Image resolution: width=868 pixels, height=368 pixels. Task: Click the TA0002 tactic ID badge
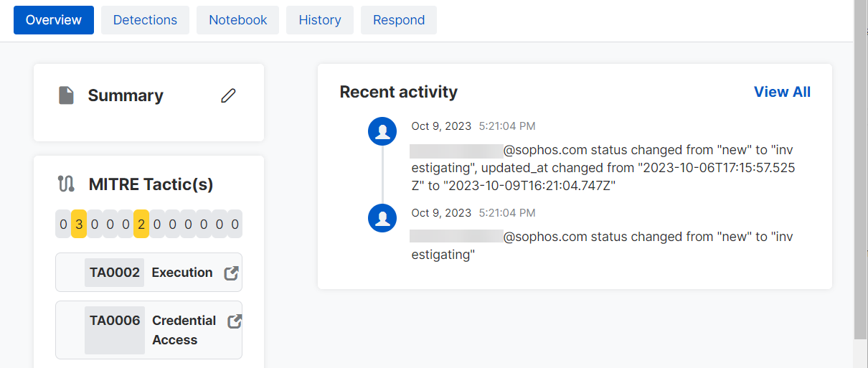(x=115, y=273)
